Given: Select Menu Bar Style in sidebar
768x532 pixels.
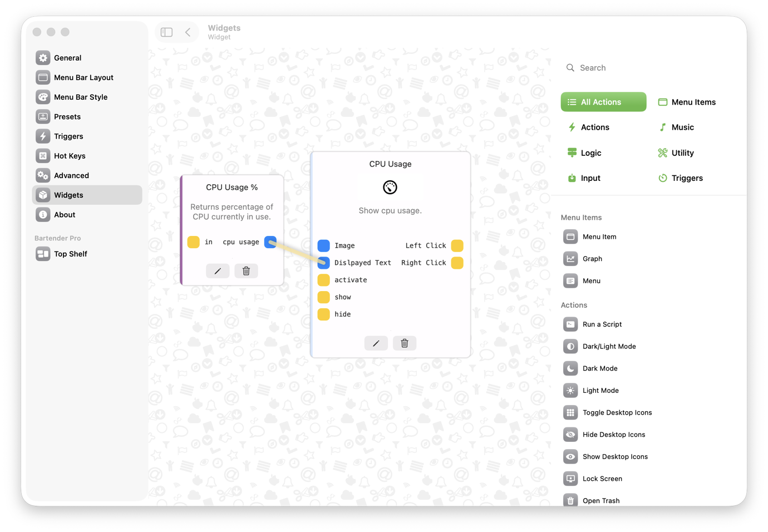Looking at the screenshot, I should click(87, 97).
